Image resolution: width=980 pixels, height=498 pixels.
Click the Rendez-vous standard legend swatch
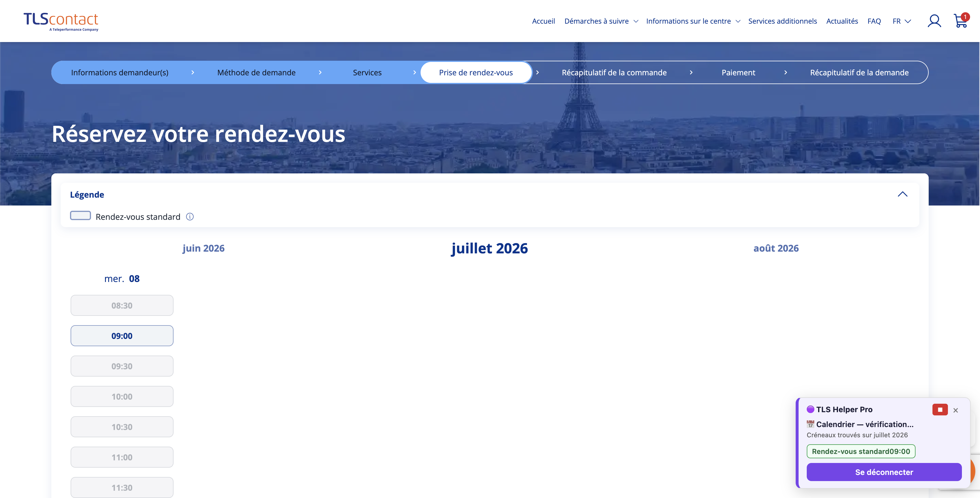pyautogui.click(x=80, y=215)
